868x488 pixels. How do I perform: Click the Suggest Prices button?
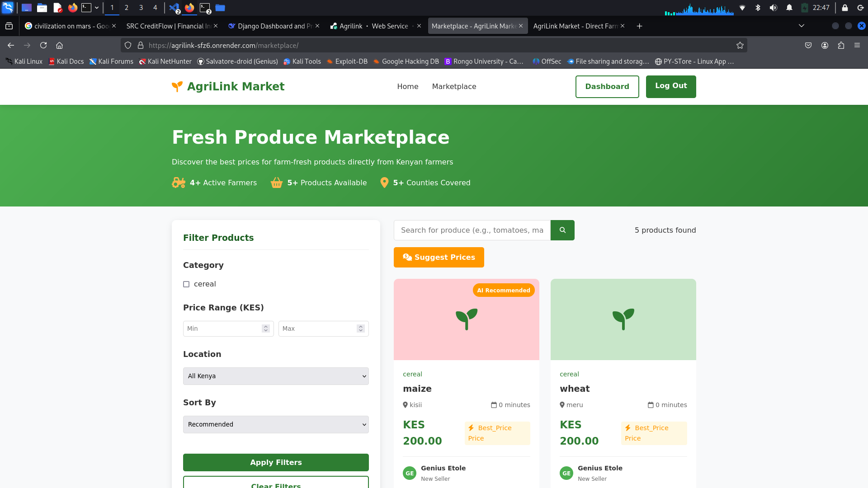[x=439, y=257]
